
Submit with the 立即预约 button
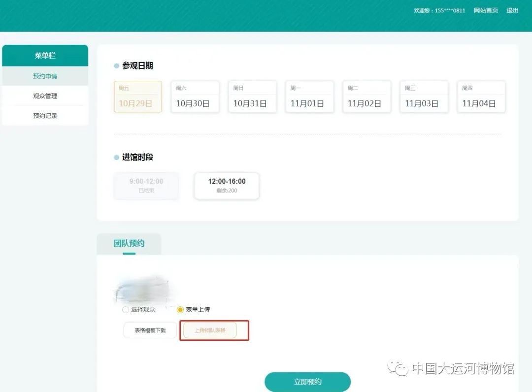coord(307,382)
